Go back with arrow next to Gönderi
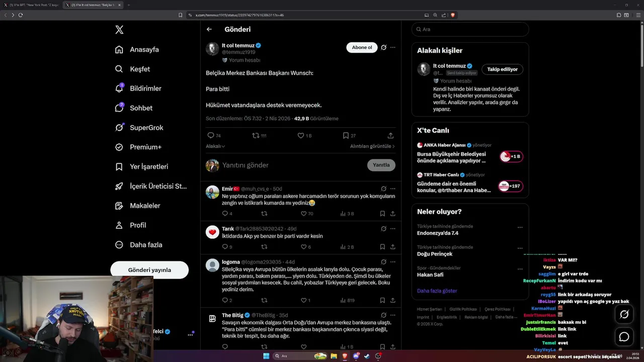 [209, 30]
